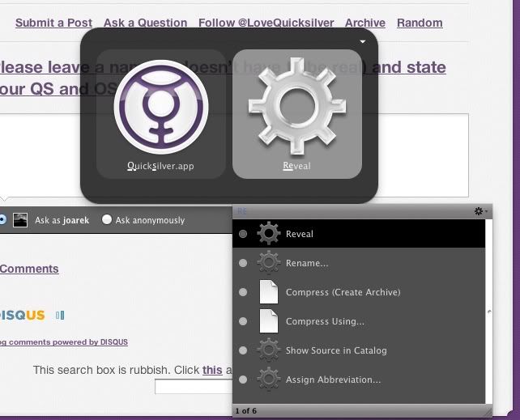Image resolution: width=520 pixels, height=420 pixels.
Task: Click the small blue icon beside DISQUS logo
Action: point(60,315)
